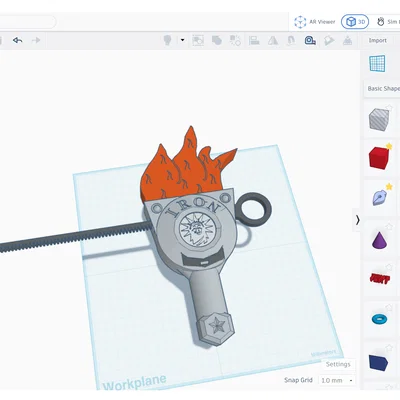400x400 pixels.
Task: Select the red Box shape
Action: click(x=379, y=158)
